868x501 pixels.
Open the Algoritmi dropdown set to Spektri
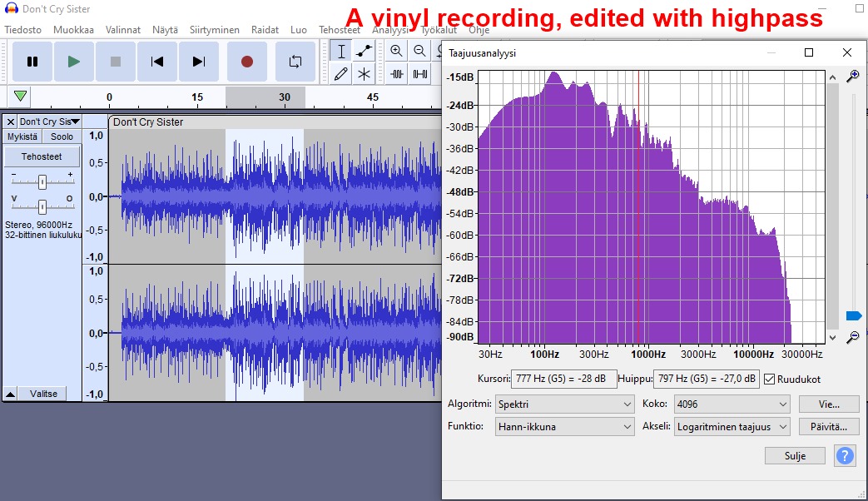tap(564, 404)
